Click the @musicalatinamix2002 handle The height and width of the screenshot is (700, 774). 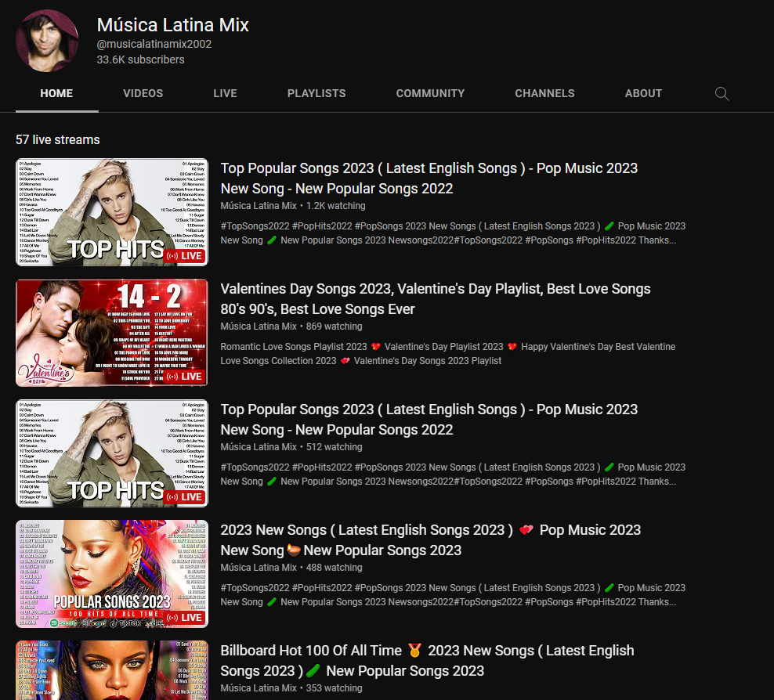(x=154, y=44)
